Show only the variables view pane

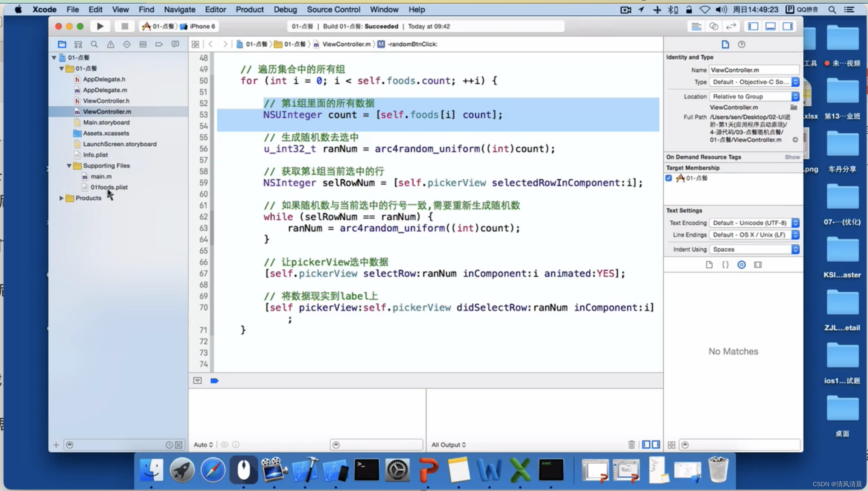tap(646, 445)
